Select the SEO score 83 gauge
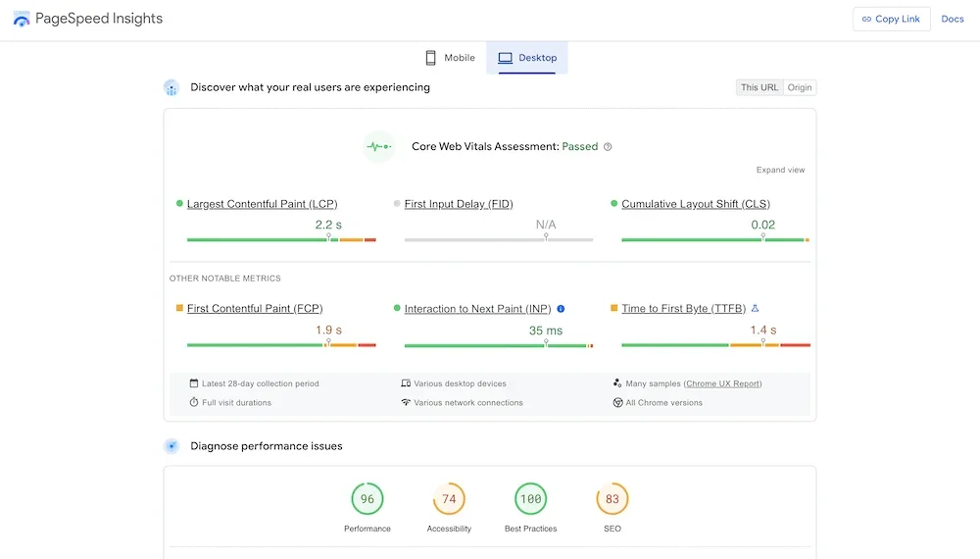Screen dimensions: 980x559 (612, 499)
